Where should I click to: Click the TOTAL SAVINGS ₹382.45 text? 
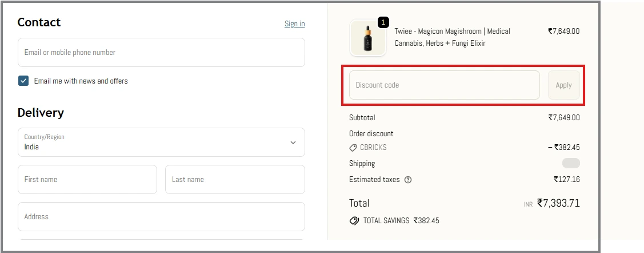(x=401, y=220)
